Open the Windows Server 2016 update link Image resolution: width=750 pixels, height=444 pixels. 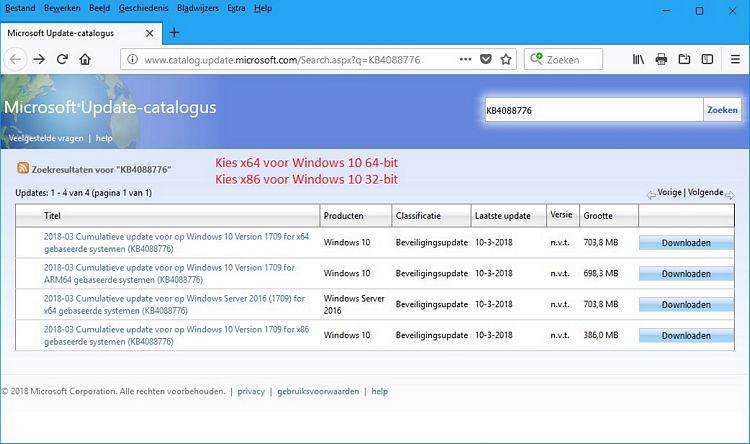click(174, 304)
